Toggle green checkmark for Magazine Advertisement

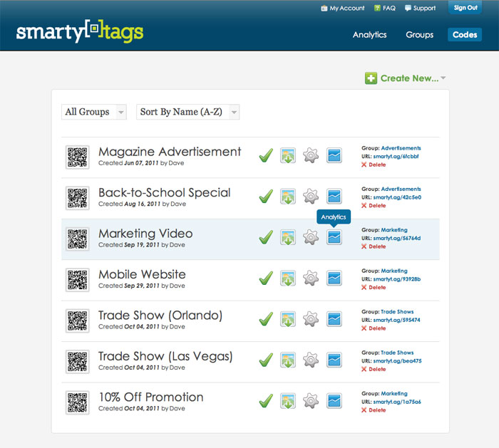[x=266, y=155]
